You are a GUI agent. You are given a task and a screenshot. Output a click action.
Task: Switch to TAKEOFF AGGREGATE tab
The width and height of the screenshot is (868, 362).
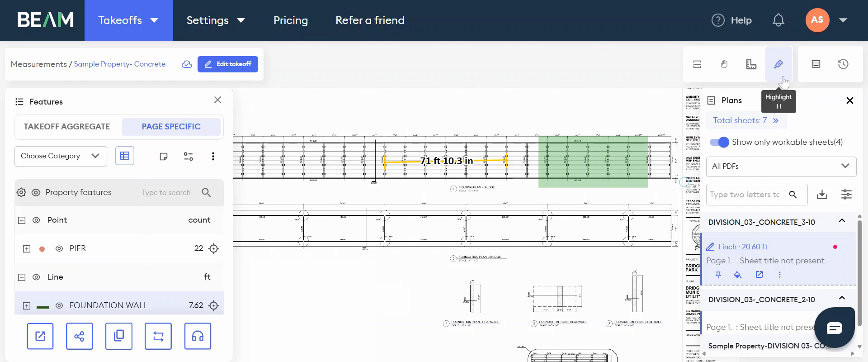(67, 127)
